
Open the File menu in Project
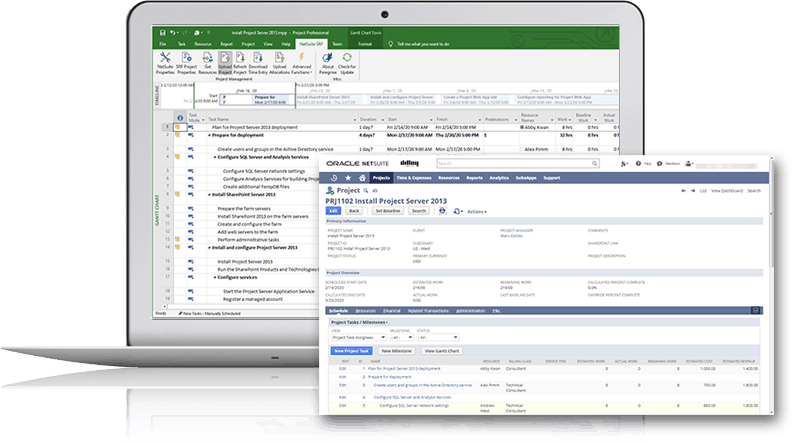pos(163,44)
